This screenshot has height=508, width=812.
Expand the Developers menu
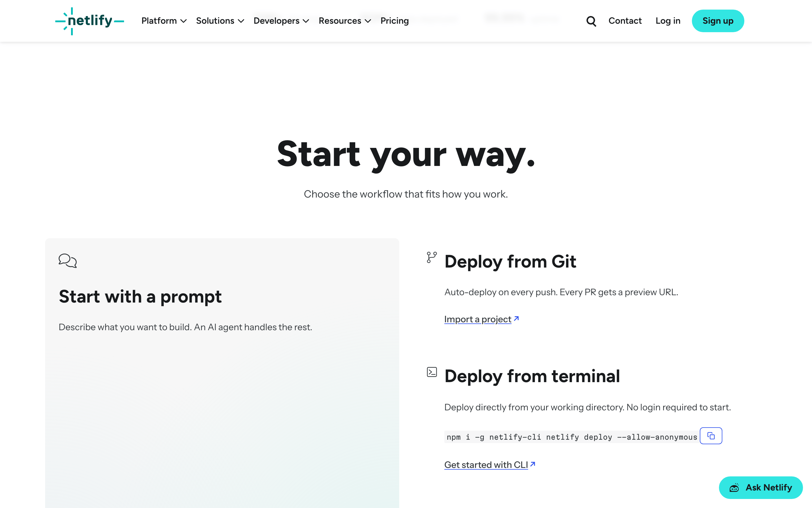(x=281, y=21)
